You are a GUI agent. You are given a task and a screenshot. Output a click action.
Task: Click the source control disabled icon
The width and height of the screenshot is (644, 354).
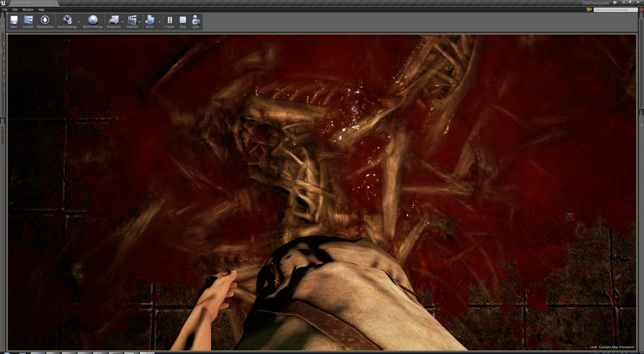point(641,10)
